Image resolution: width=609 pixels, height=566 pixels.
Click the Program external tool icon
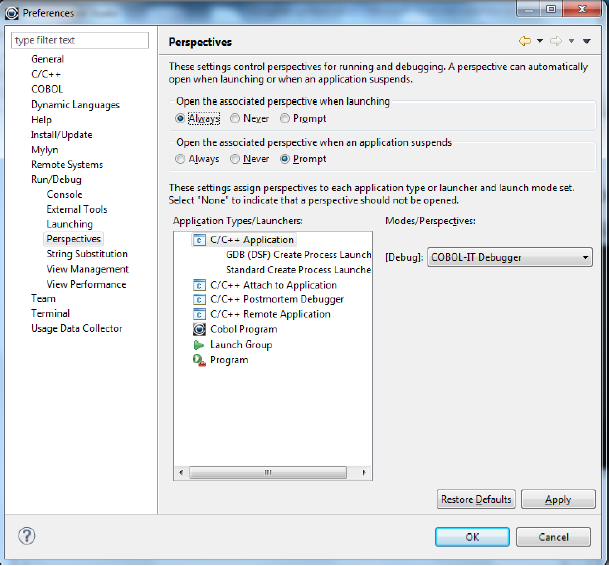click(199, 360)
